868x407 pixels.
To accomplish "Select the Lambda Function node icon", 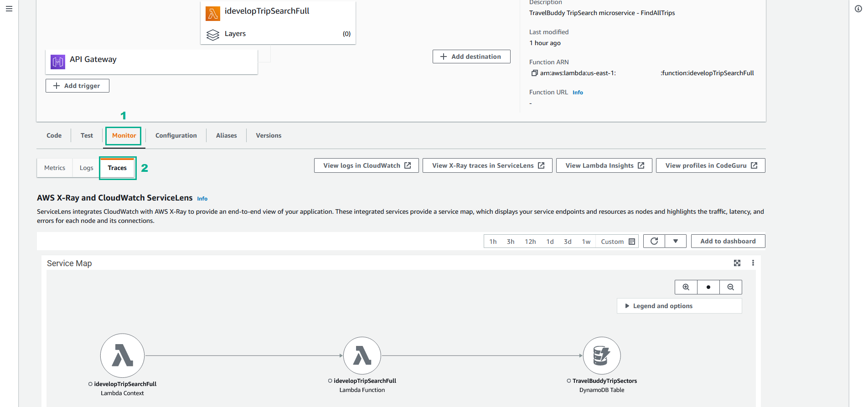I will [x=362, y=355].
